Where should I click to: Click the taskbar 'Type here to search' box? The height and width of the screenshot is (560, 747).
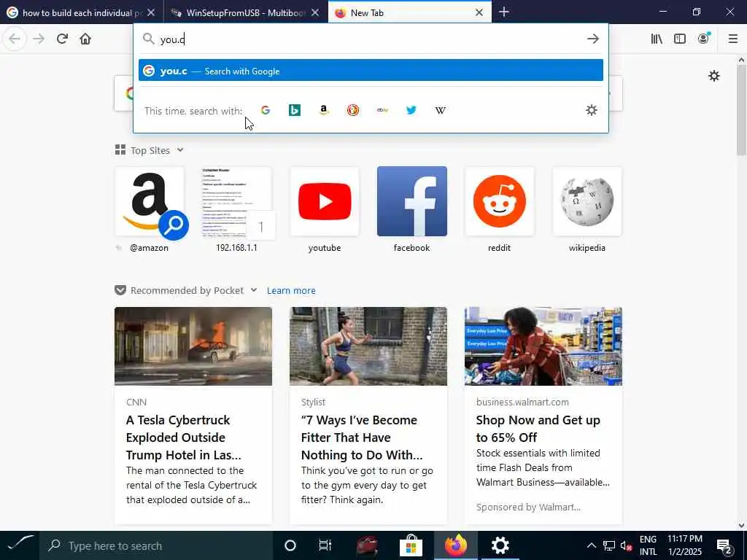tap(156, 545)
